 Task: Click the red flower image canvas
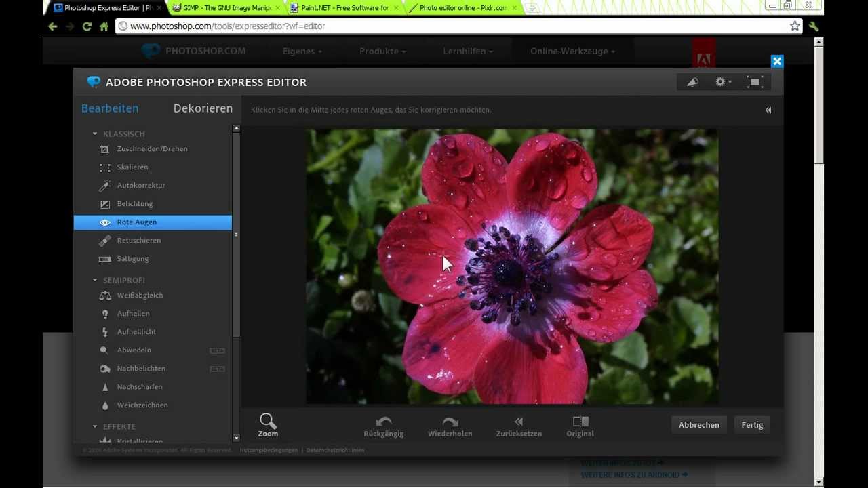[512, 266]
